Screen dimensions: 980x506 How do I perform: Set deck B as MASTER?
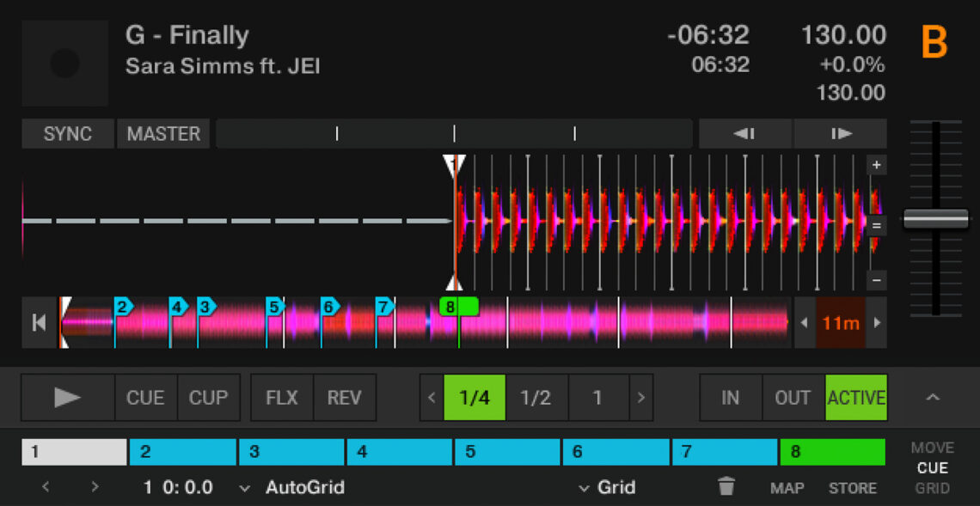(x=163, y=133)
